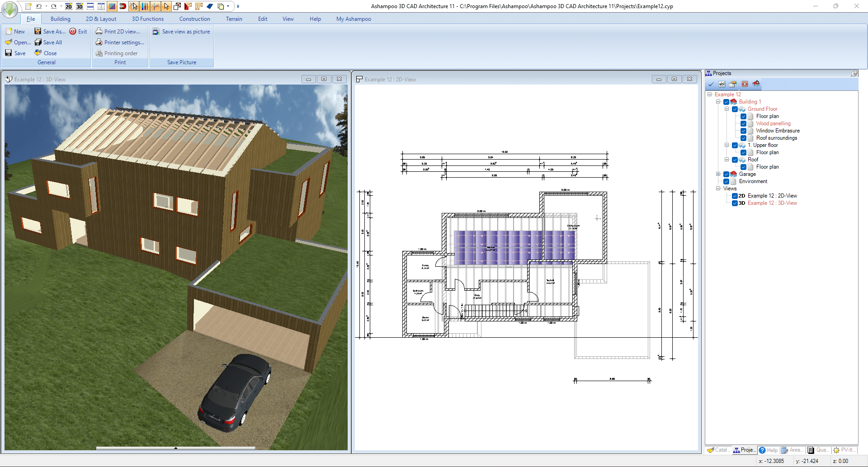Tile windows horizontally using toolbar icon

pyautogui.click(x=90, y=6)
